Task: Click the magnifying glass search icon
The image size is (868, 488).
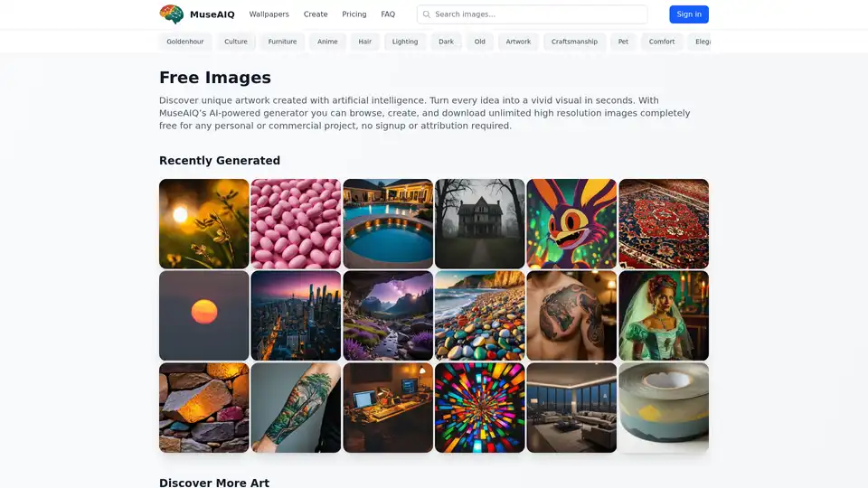Action: [x=427, y=14]
